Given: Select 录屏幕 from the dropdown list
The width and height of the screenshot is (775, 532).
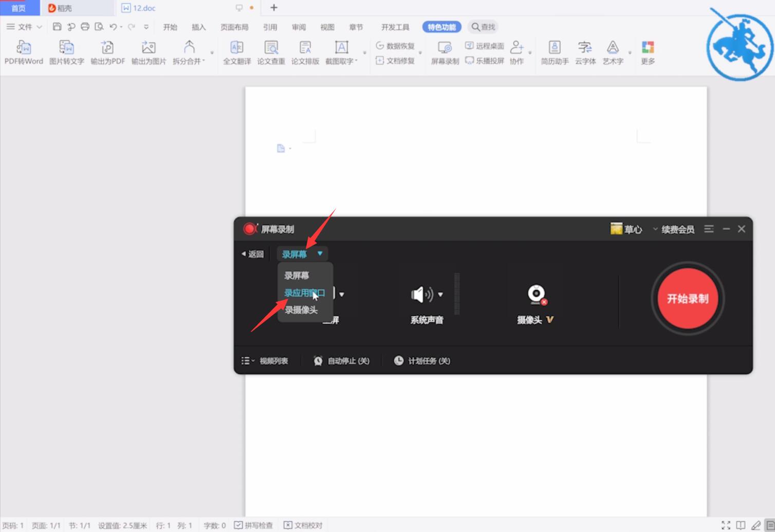Looking at the screenshot, I should tap(297, 276).
